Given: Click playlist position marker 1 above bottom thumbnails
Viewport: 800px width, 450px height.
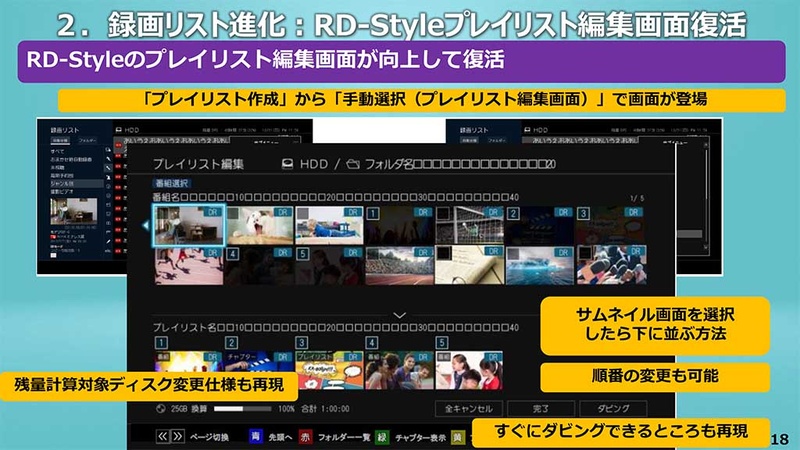Looking at the screenshot, I should tap(161, 343).
